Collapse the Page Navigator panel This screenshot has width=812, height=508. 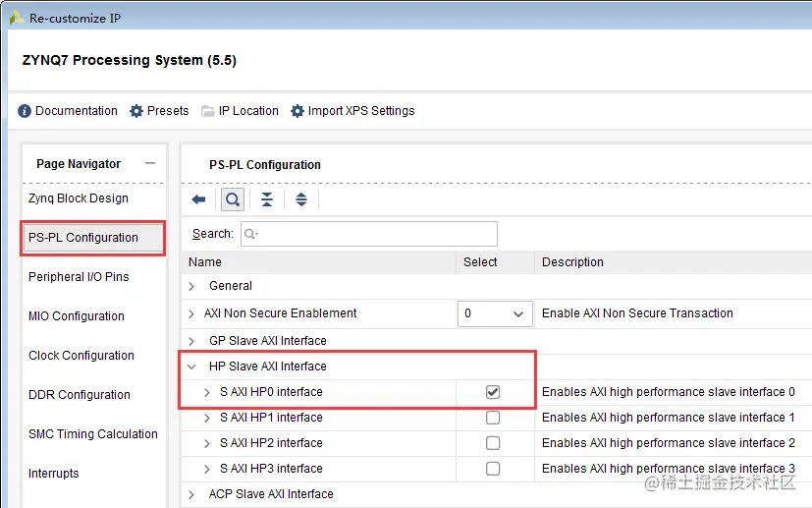(149, 164)
